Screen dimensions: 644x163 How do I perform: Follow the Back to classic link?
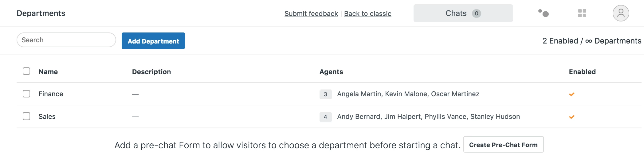pos(367,13)
